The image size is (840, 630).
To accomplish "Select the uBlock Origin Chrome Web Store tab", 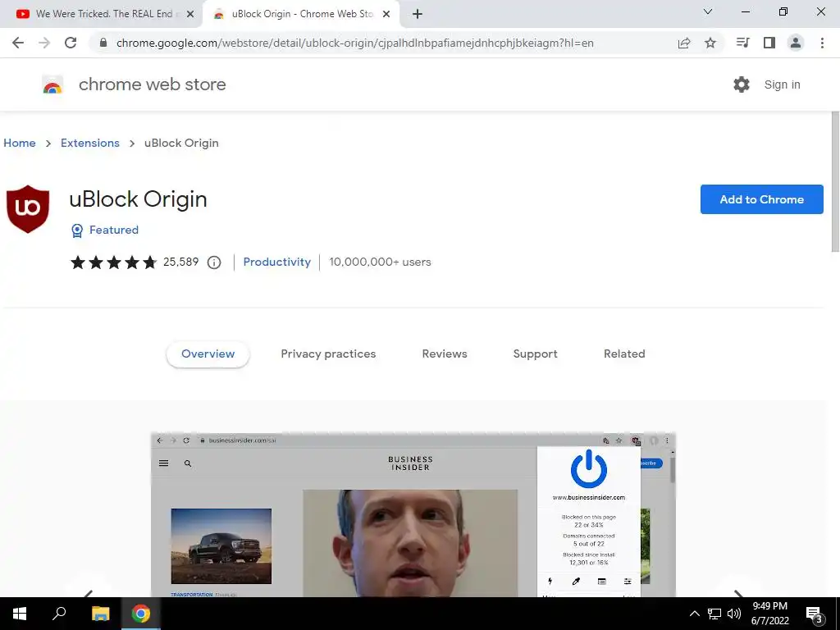I will point(301,14).
